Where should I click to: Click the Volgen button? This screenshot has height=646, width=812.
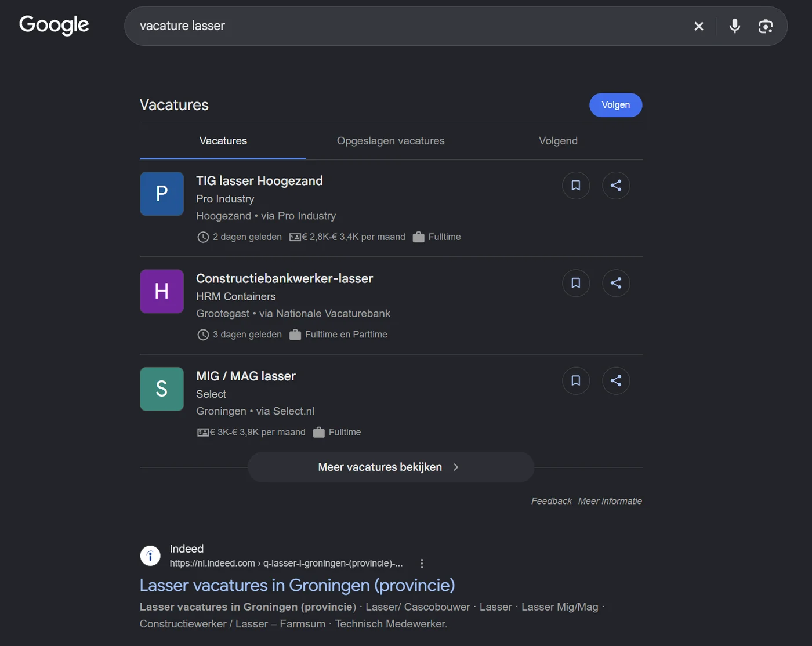(616, 105)
